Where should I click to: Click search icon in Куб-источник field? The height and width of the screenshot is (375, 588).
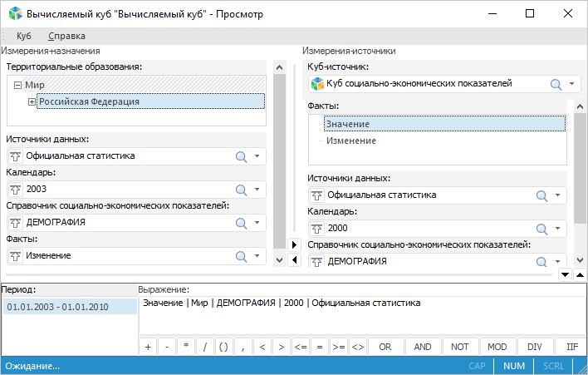pyautogui.click(x=556, y=84)
